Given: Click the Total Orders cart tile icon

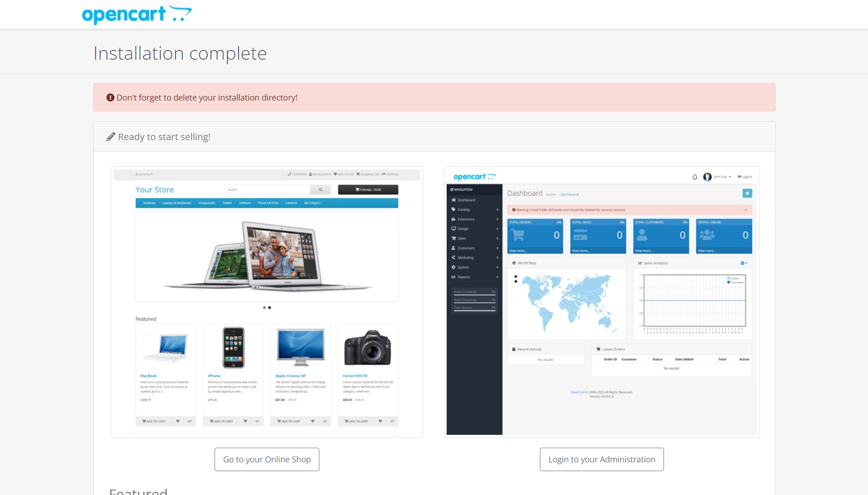Looking at the screenshot, I should point(518,235).
